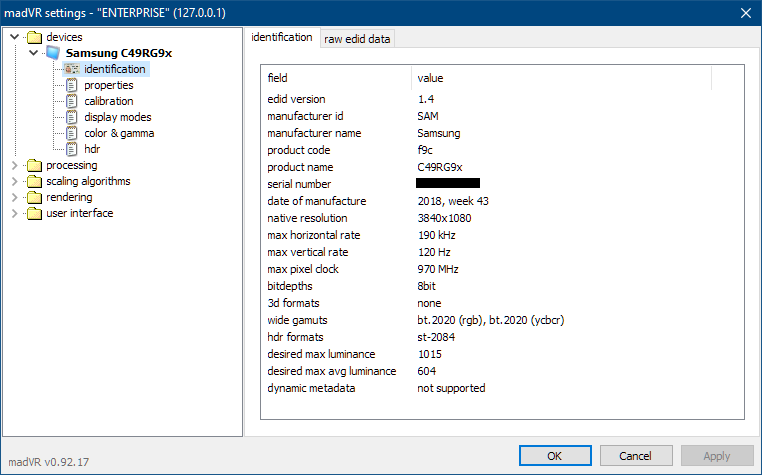
Task: Select the identification tab
Action: click(x=282, y=37)
